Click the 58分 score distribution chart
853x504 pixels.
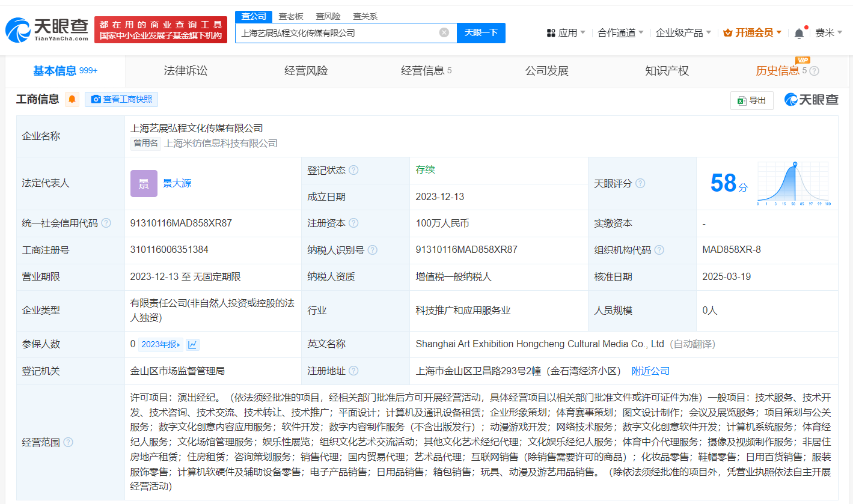[792, 183]
